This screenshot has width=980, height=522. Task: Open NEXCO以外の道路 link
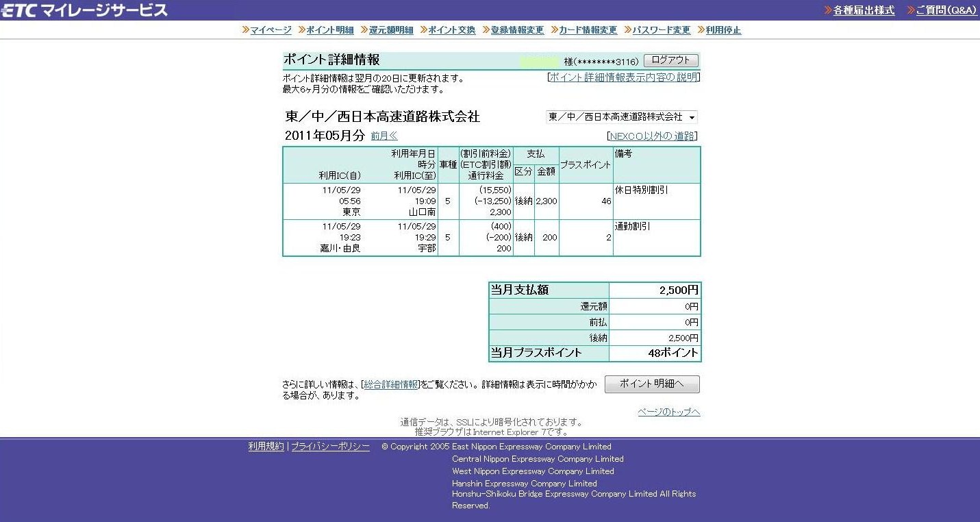pyautogui.click(x=652, y=136)
